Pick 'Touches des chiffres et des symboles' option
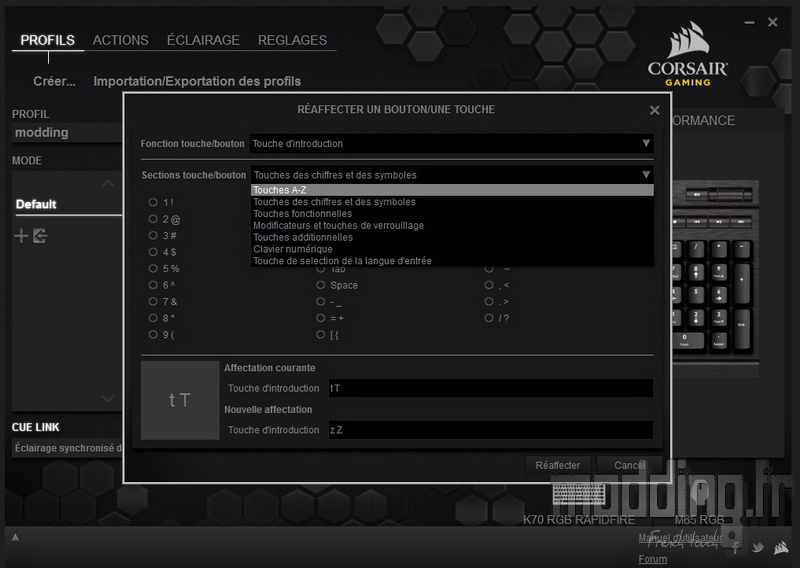 [x=452, y=202]
